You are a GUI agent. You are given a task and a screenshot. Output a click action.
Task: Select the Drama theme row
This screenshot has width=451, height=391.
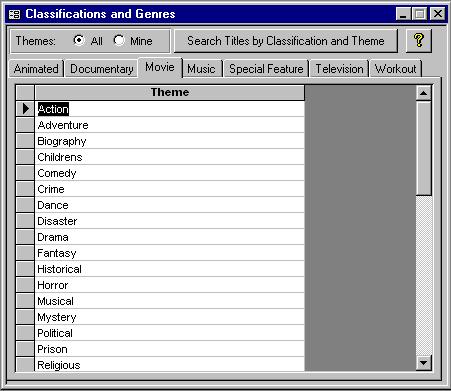pyautogui.click(x=170, y=237)
